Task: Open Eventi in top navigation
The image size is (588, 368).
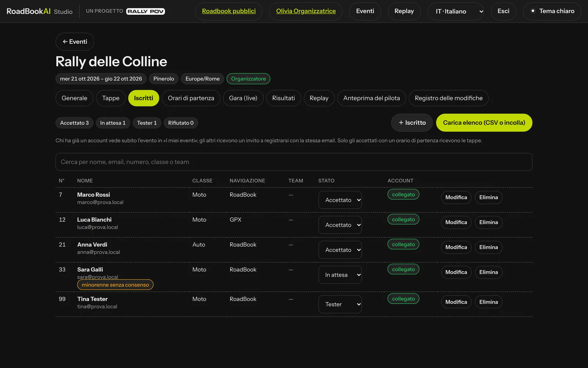Action: (365, 11)
